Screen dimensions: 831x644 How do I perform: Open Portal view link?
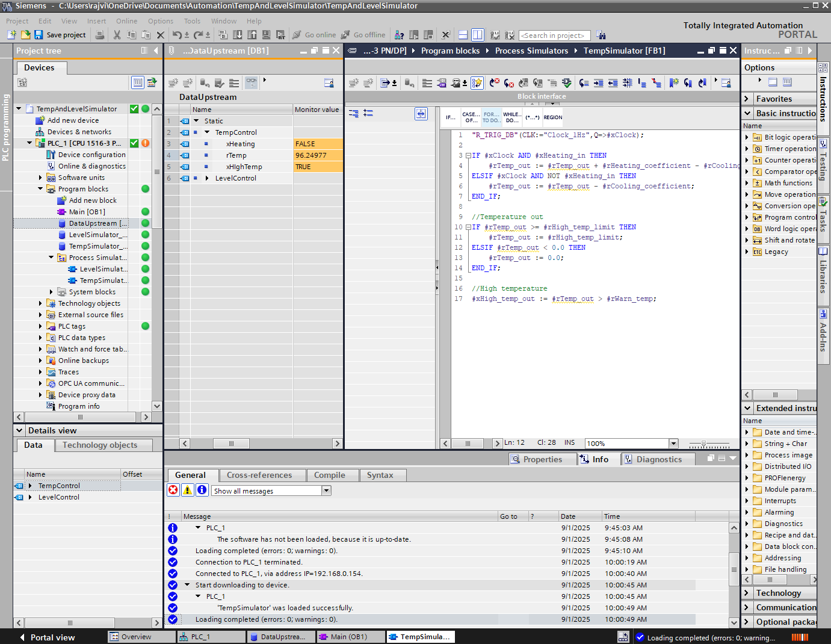click(52, 637)
